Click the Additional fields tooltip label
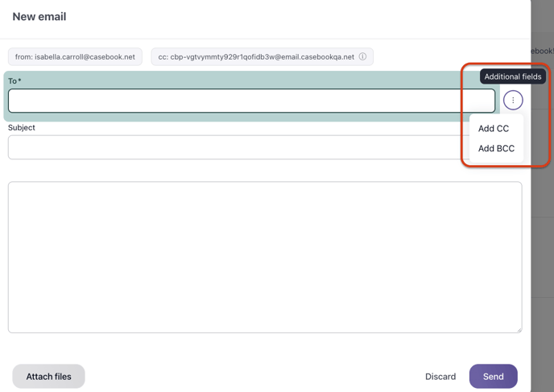Image resolution: width=554 pixels, height=392 pixels. tap(512, 76)
